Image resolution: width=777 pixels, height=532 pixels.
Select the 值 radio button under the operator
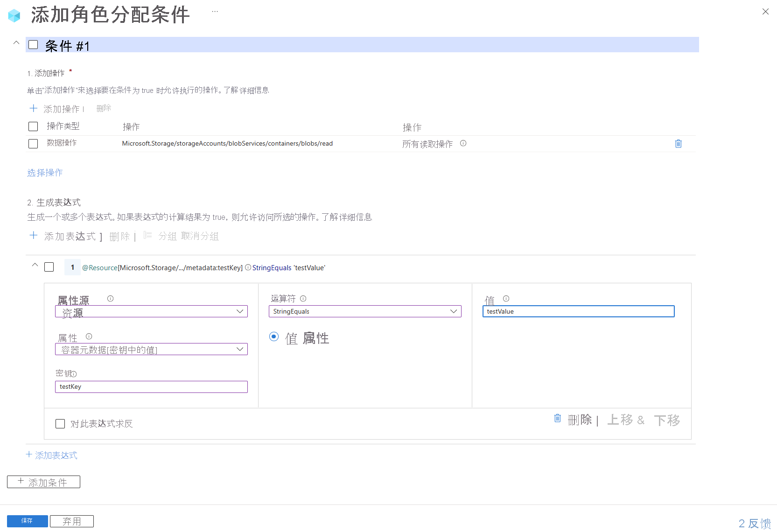[274, 336]
